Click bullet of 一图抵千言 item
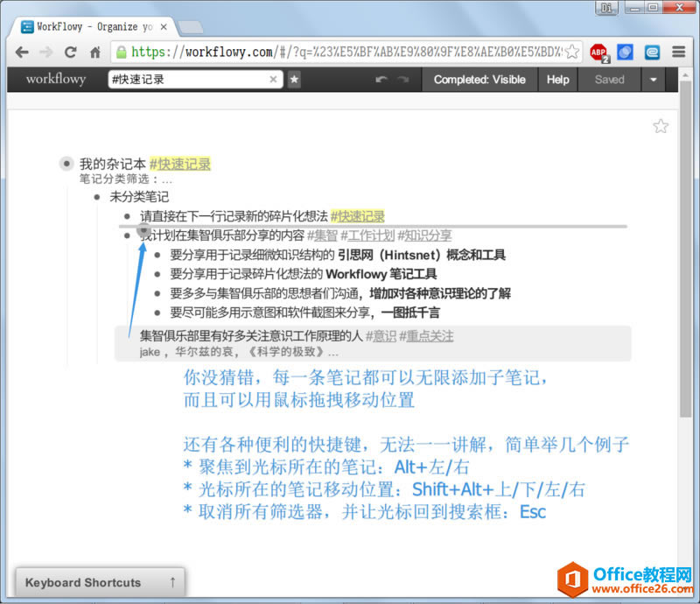This screenshot has width=700, height=604. pyautogui.click(x=157, y=313)
